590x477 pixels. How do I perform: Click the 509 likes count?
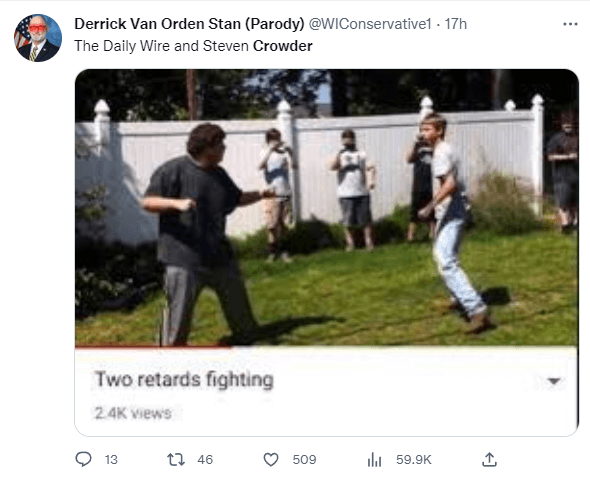click(x=304, y=460)
